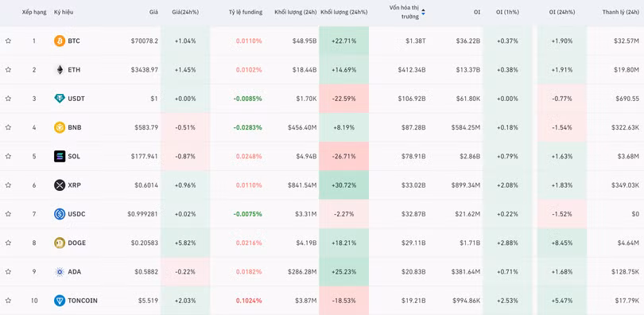Sort by Khối lượng (24h) header
Image resolution: width=644 pixels, height=315 pixels.
(x=296, y=12)
